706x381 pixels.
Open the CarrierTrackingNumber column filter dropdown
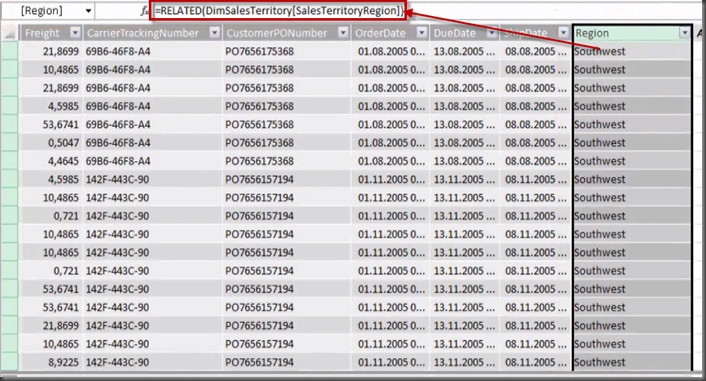215,32
